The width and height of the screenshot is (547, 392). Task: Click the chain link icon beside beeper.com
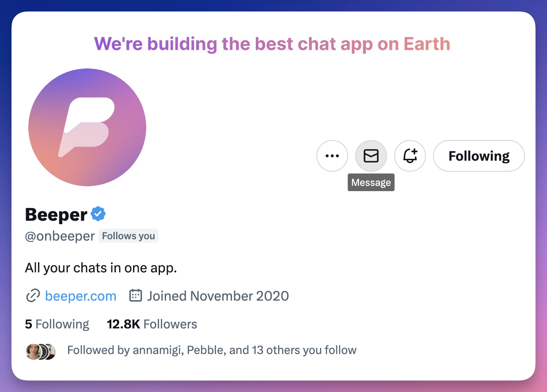[33, 296]
